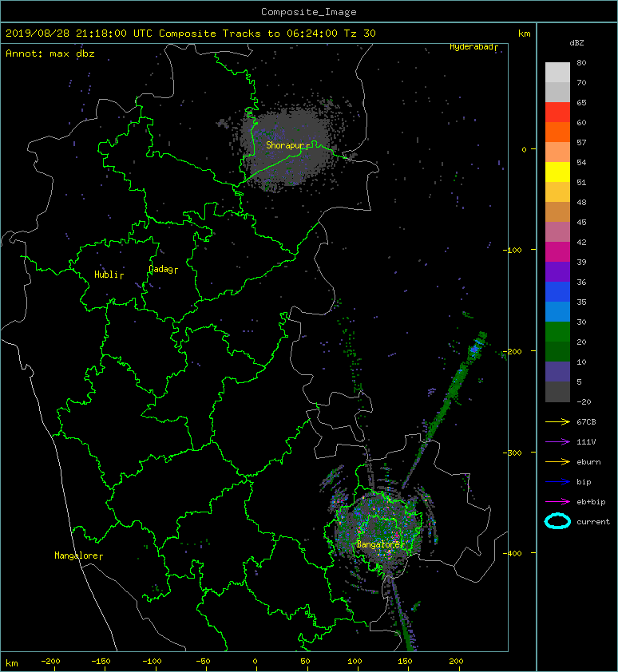Pick the purple 36-39 dBZ swatch
The width and height of the screenshot is (618, 672).
coord(557,271)
